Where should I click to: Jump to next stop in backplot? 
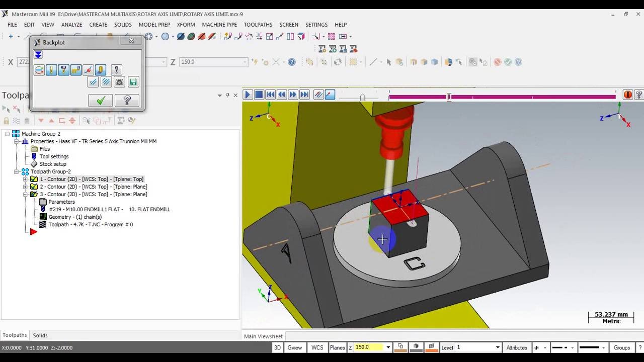click(304, 95)
